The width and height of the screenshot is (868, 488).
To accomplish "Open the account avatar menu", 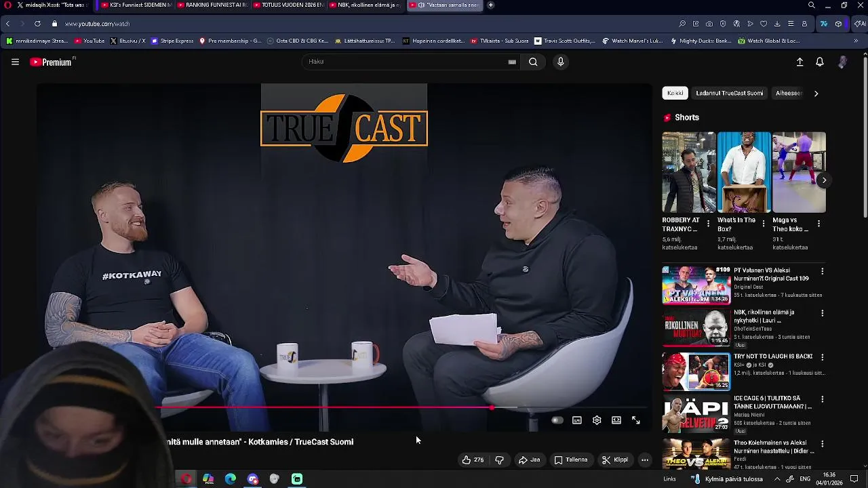I will [842, 62].
